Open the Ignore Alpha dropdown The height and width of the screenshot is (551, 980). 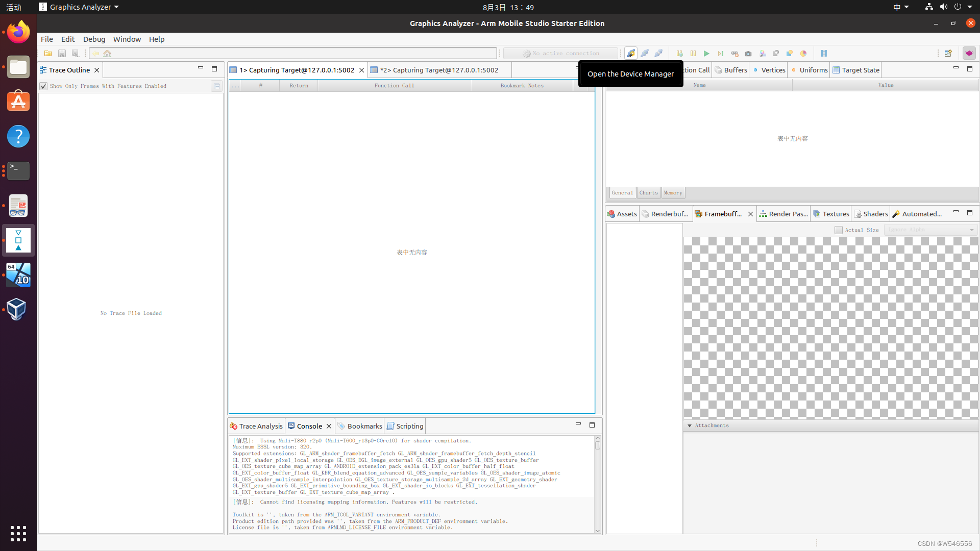(x=930, y=230)
